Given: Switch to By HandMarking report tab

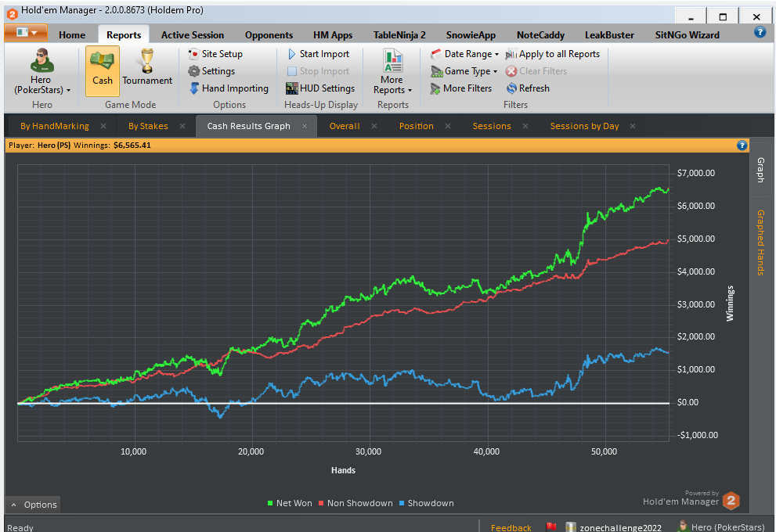Looking at the screenshot, I should (55, 126).
